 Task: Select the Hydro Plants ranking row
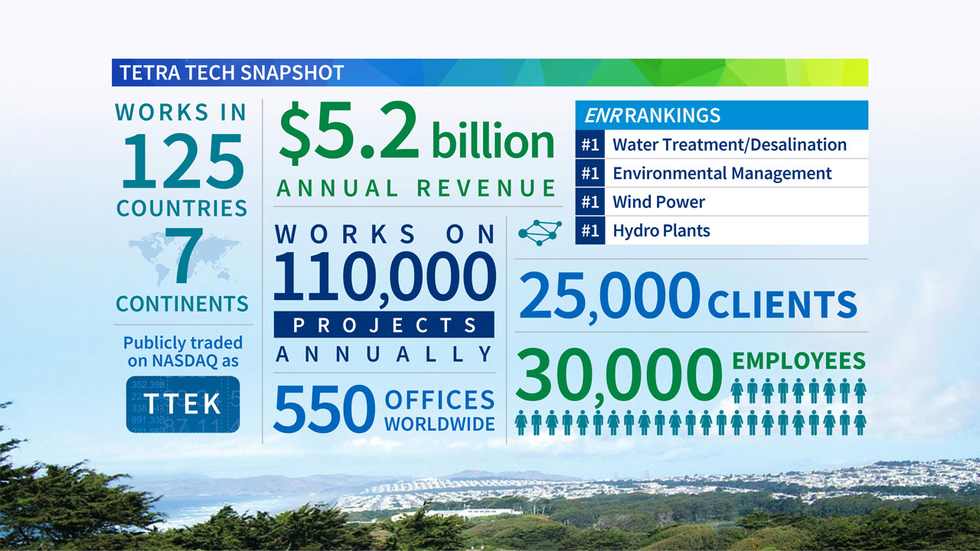(x=721, y=230)
